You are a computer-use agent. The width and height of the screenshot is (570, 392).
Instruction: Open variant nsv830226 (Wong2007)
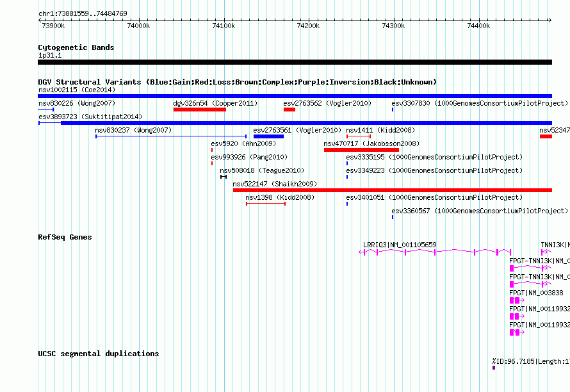[x=77, y=103]
